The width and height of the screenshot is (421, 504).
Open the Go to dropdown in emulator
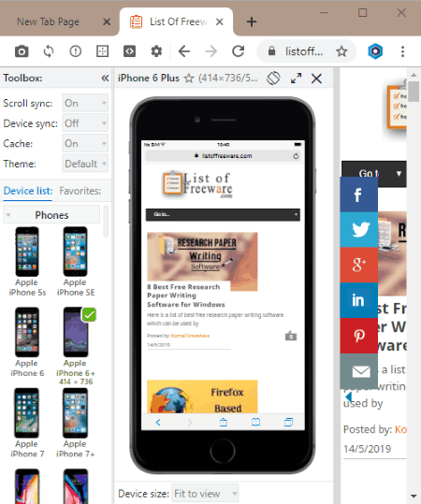click(x=223, y=214)
